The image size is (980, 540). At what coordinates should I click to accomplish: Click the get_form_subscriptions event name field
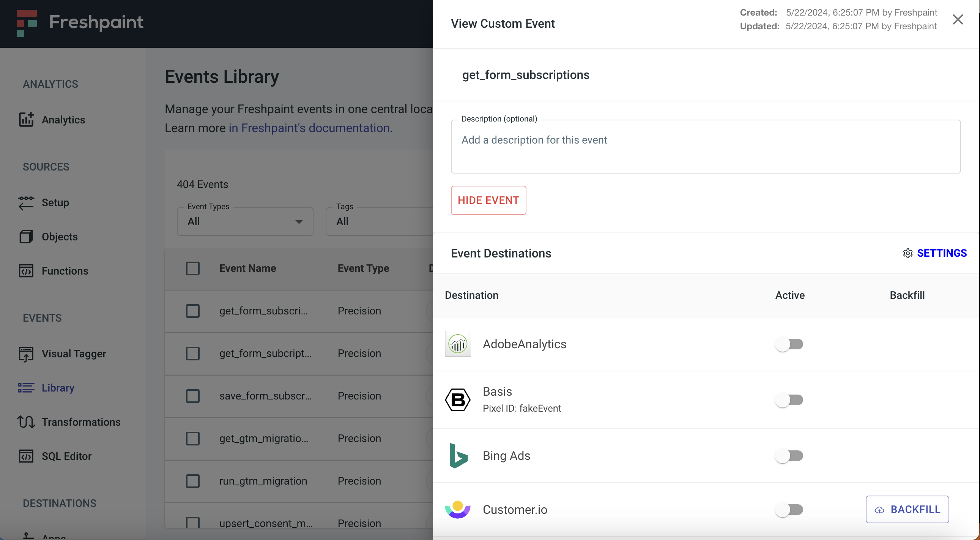tap(526, 75)
